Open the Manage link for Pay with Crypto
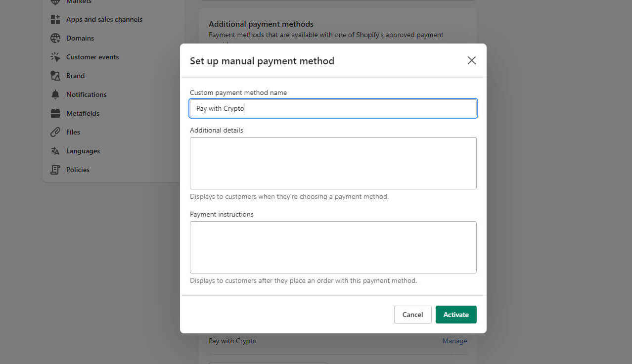Image resolution: width=632 pixels, height=364 pixels. pyautogui.click(x=454, y=341)
